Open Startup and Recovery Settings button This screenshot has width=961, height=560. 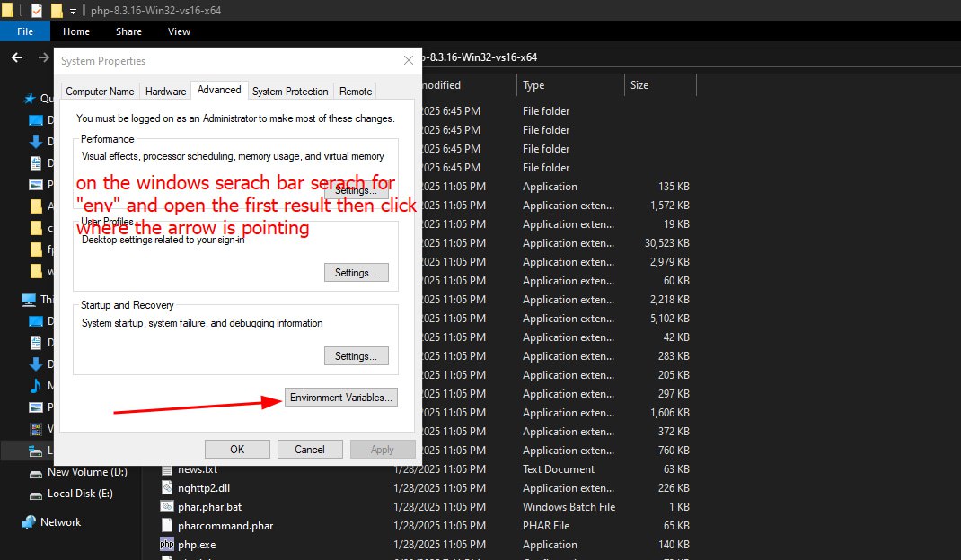[356, 356]
